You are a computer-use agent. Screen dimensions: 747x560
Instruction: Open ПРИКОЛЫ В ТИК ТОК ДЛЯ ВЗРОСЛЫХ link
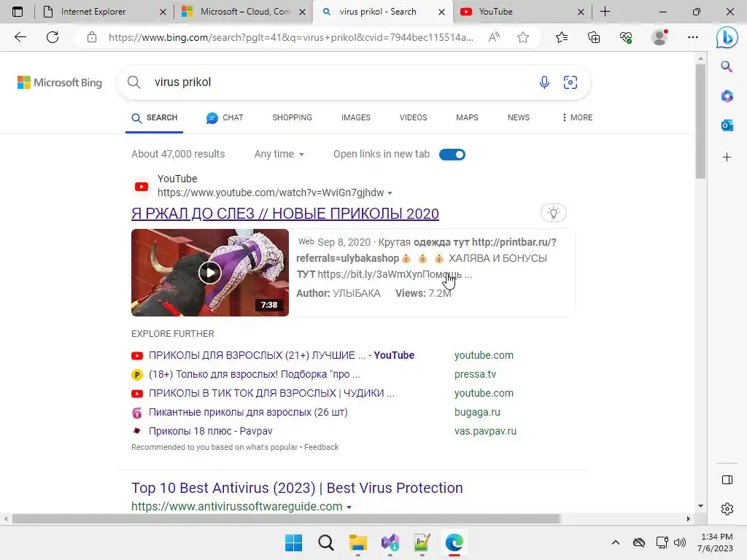click(271, 393)
